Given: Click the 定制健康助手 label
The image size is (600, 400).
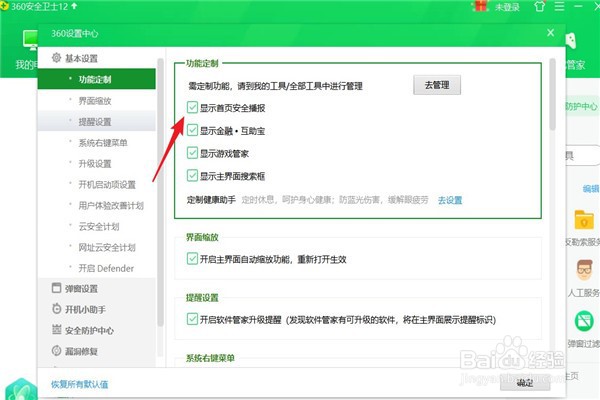Looking at the screenshot, I should click(x=211, y=200).
